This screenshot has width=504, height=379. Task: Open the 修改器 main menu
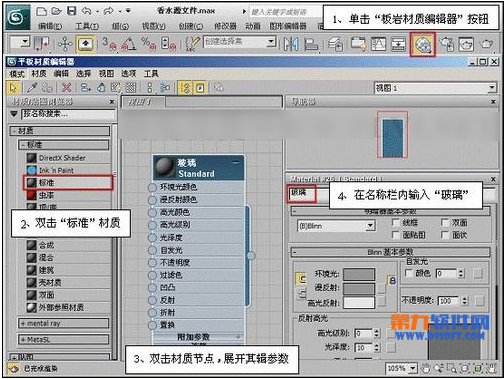(225, 26)
